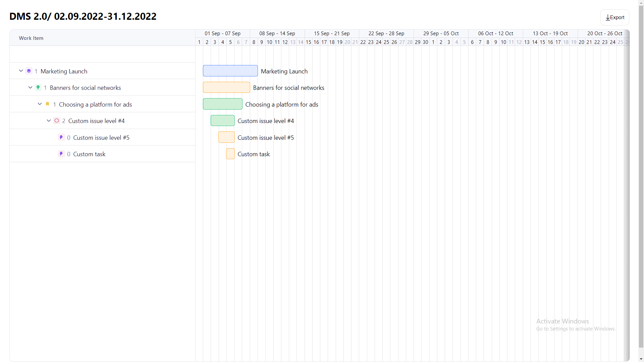This screenshot has width=644, height=362.
Task: Click the 06 Oct - 12 Oct week header
Action: click(x=496, y=34)
